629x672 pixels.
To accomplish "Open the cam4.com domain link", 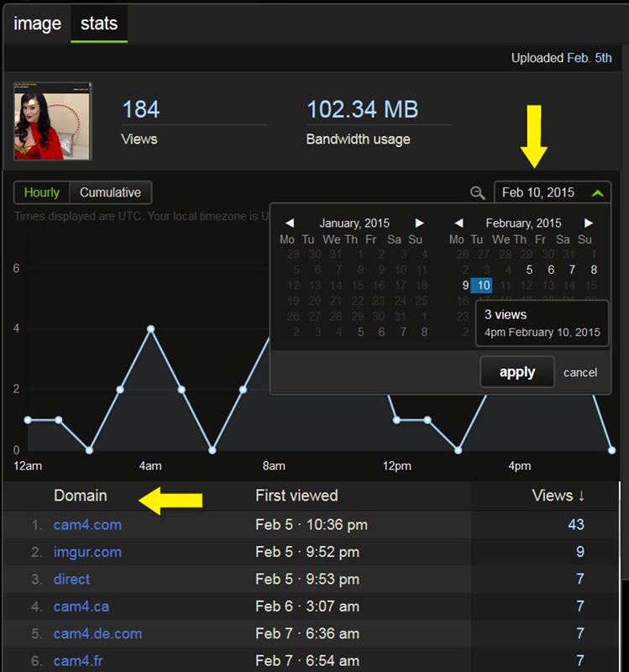I will coord(87,524).
